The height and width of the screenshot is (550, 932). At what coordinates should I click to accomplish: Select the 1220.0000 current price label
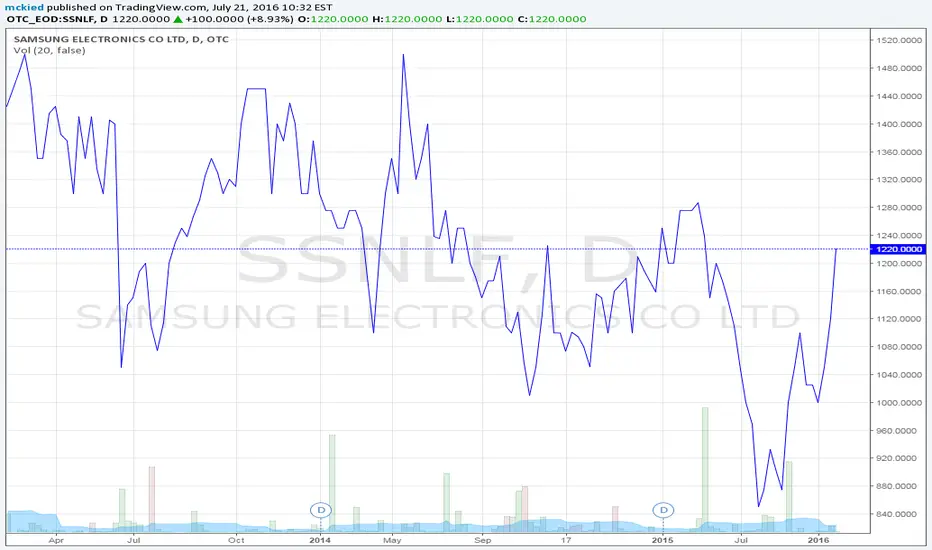898,249
